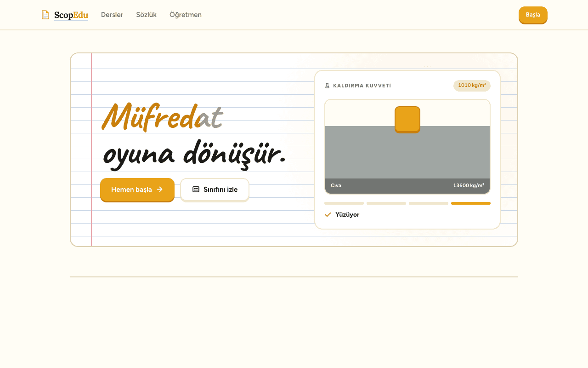This screenshot has width=588, height=368.
Task: Click the Cıva liquid label
Action: point(336,185)
